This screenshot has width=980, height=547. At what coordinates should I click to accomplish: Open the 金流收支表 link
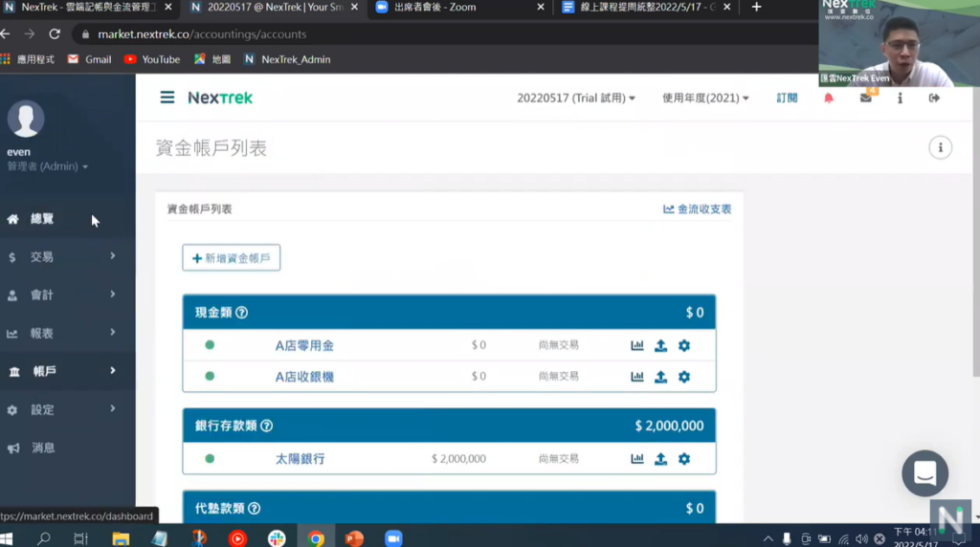697,209
